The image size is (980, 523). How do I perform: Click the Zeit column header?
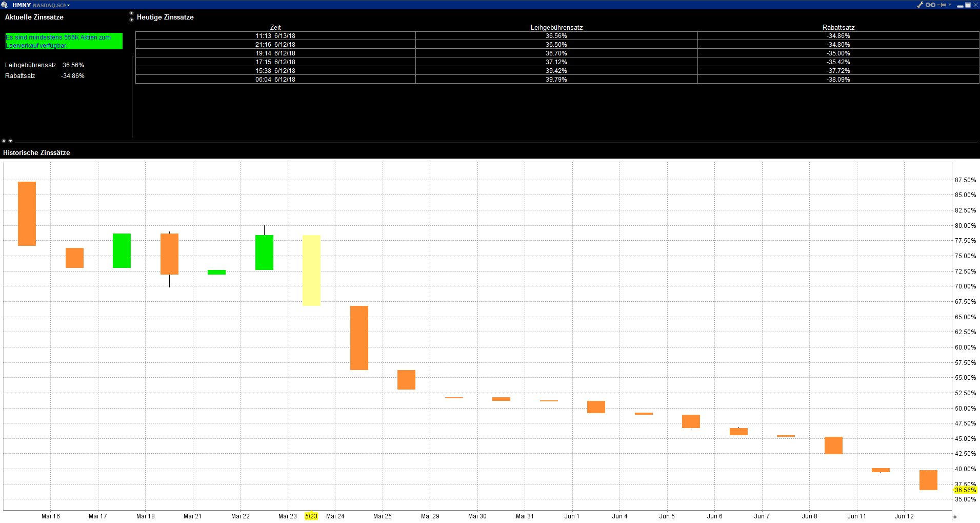275,27
